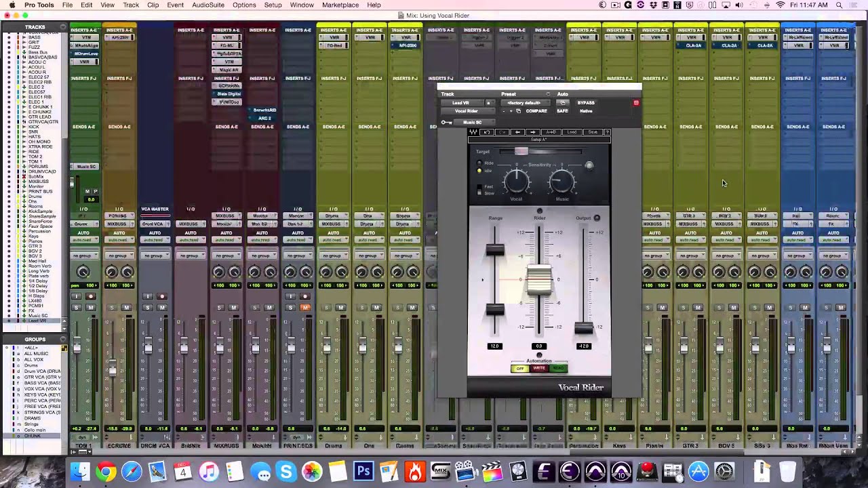The height and width of the screenshot is (488, 868).
Task: Open Skype from the Dock
Action: pyautogui.click(x=286, y=471)
